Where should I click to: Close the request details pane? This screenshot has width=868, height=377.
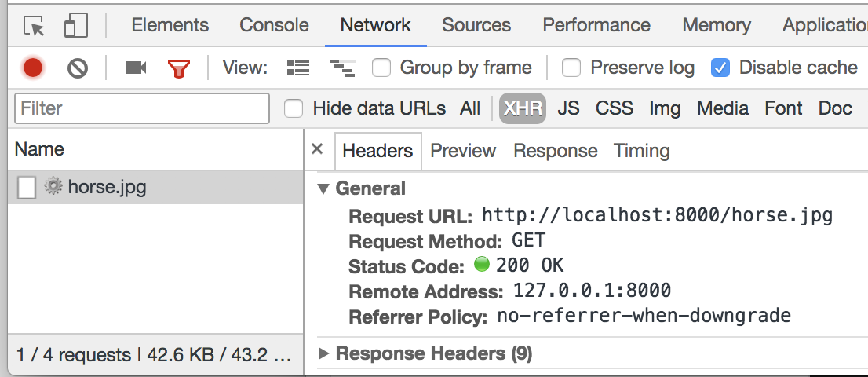pyautogui.click(x=317, y=149)
